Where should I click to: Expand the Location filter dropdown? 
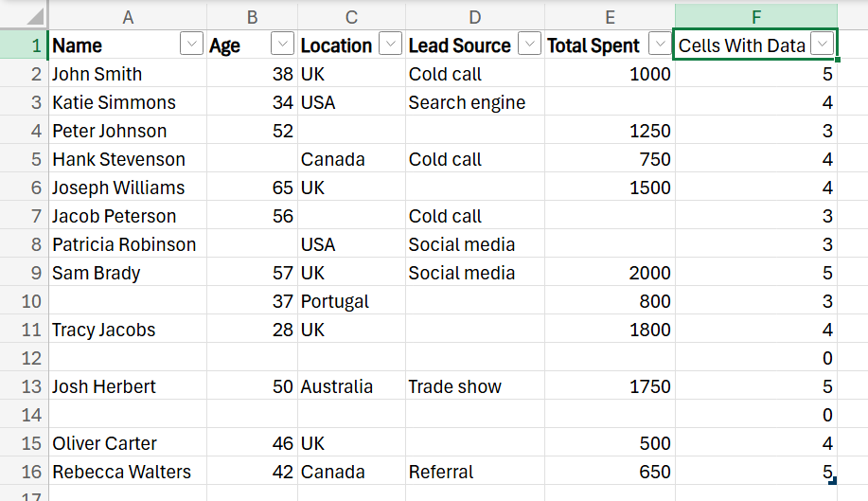point(390,45)
